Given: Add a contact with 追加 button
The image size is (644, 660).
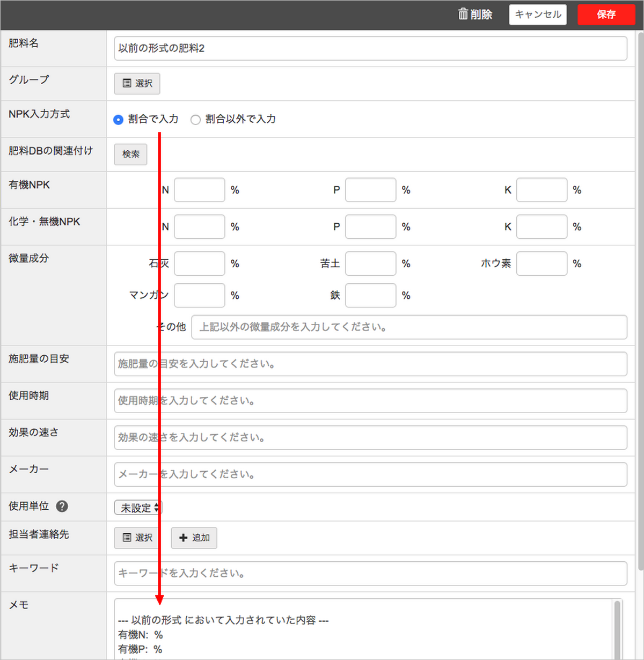Looking at the screenshot, I should coord(194,538).
